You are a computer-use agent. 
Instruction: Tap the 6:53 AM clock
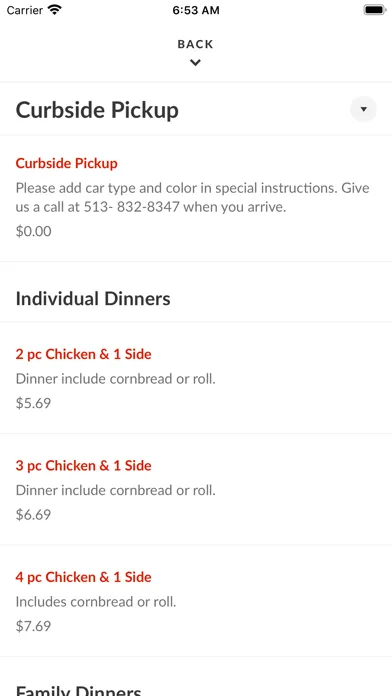pyautogui.click(x=196, y=10)
